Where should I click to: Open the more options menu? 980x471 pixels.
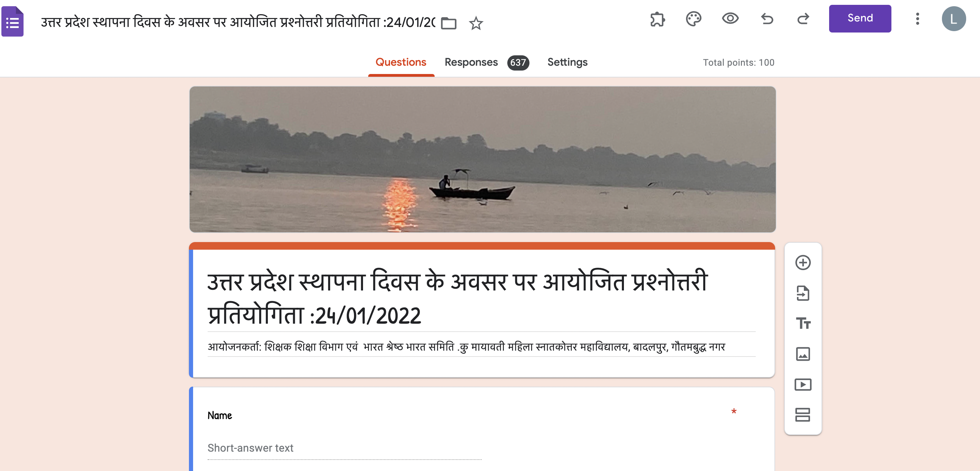[x=917, y=19]
